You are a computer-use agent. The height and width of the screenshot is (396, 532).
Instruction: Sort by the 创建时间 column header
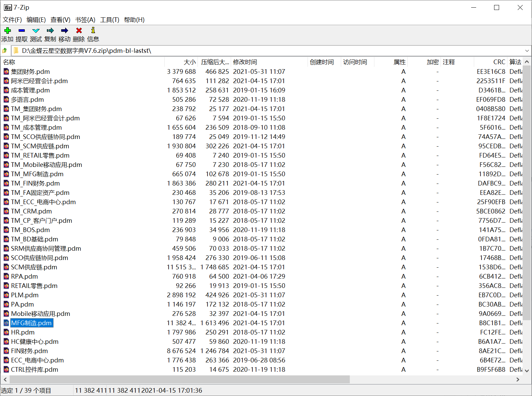(324, 62)
